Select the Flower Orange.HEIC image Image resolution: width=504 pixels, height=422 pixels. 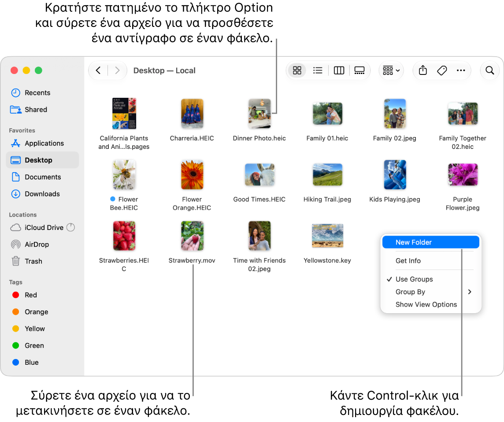point(192,185)
